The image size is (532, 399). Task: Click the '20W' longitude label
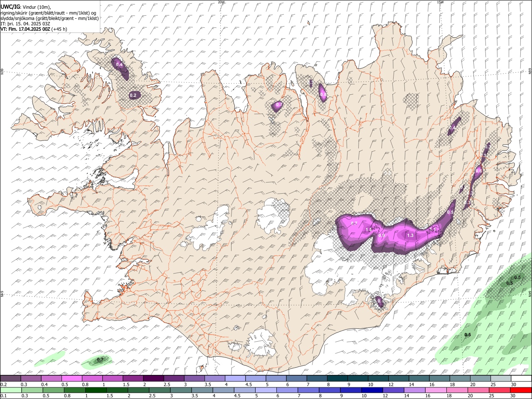[221, 2]
